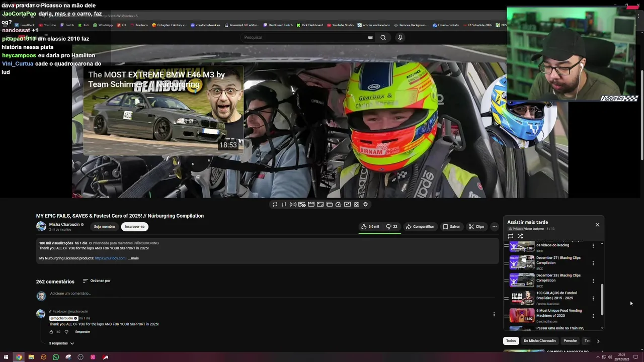
Task: Click the Windows Start button
Action: (6, 357)
